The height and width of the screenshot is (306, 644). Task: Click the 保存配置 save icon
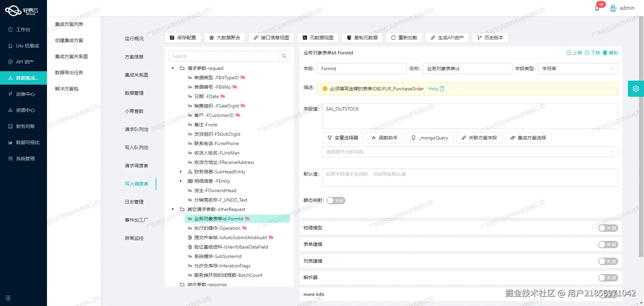172,38
